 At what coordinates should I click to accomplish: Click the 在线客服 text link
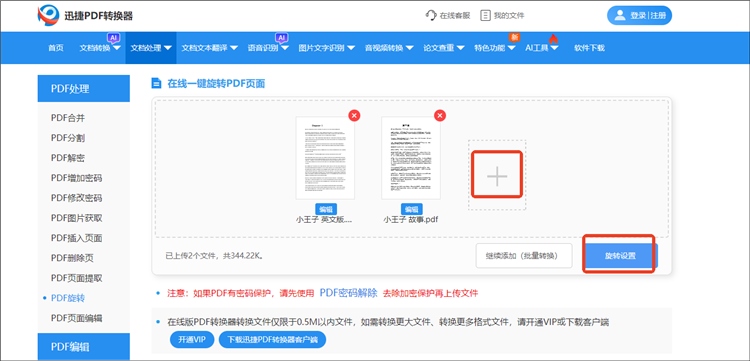point(455,16)
